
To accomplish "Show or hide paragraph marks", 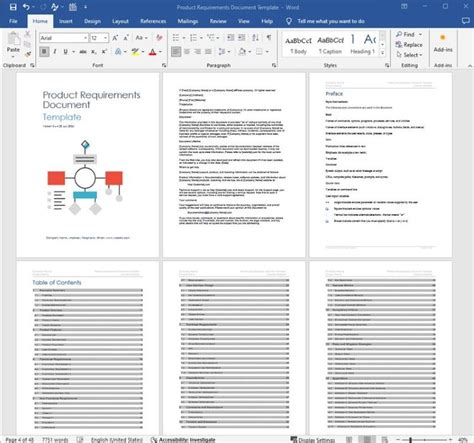I will pos(269,38).
